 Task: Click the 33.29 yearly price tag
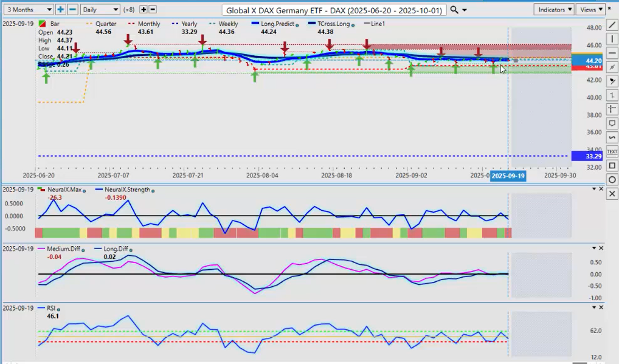[587, 156]
